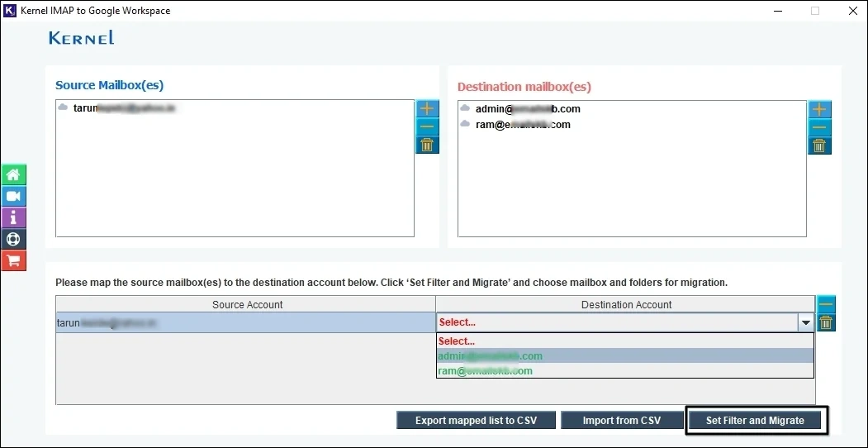Screen dimensions: 868x448
Task: Delete mapping list with trash icon
Action: (826, 322)
